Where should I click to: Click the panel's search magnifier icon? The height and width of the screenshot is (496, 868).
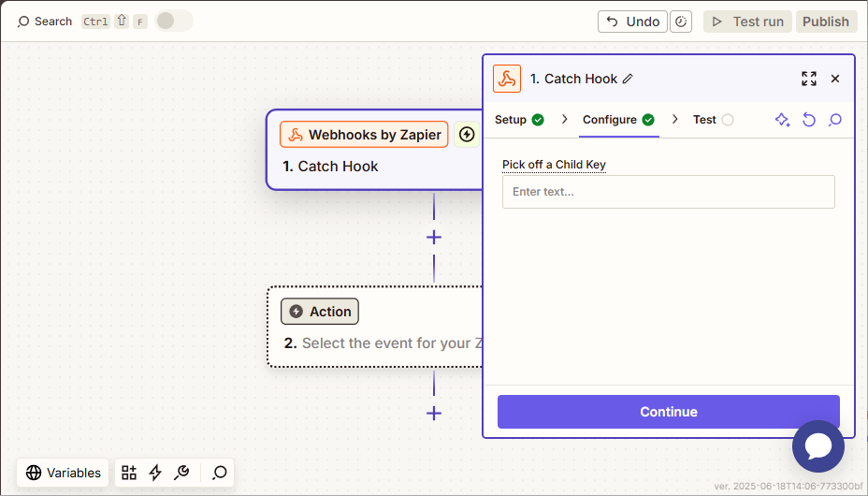tap(834, 120)
